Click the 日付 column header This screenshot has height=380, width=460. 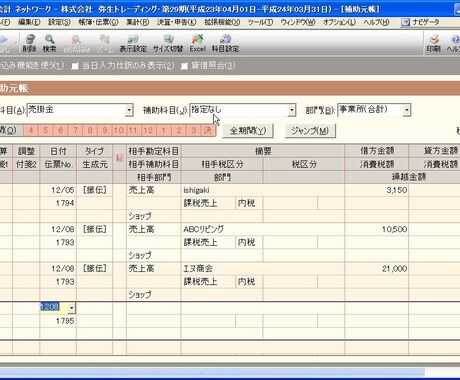(58, 151)
